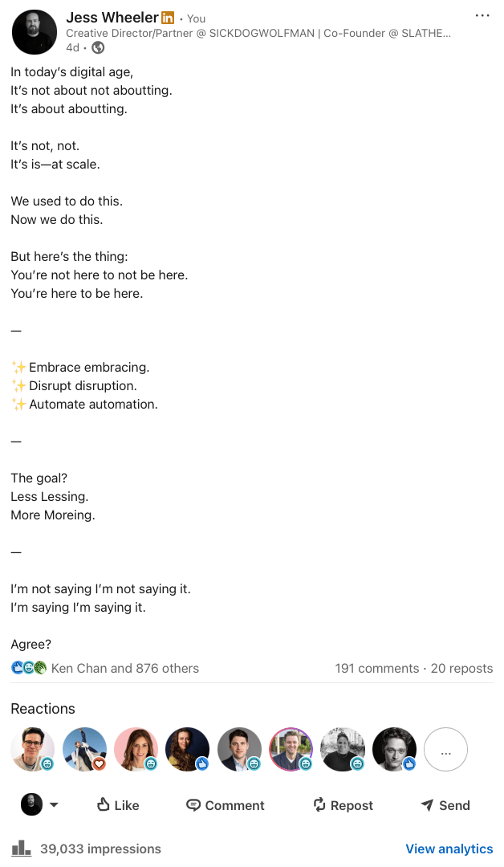504x867 pixels.
Task: Open Ken Chan and 876 others reactions list
Action: (125, 668)
